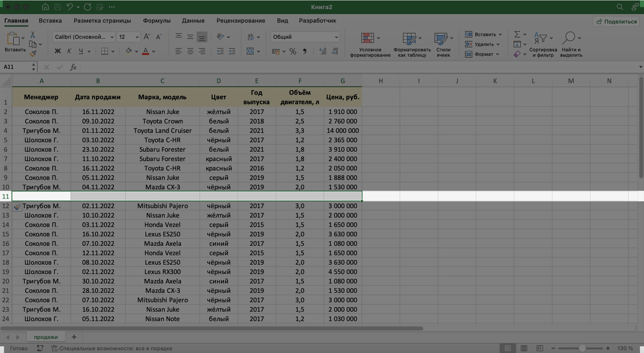The height and width of the screenshot is (353, 644).
Task: Open the Общий number format dropdown
Action: point(336,37)
